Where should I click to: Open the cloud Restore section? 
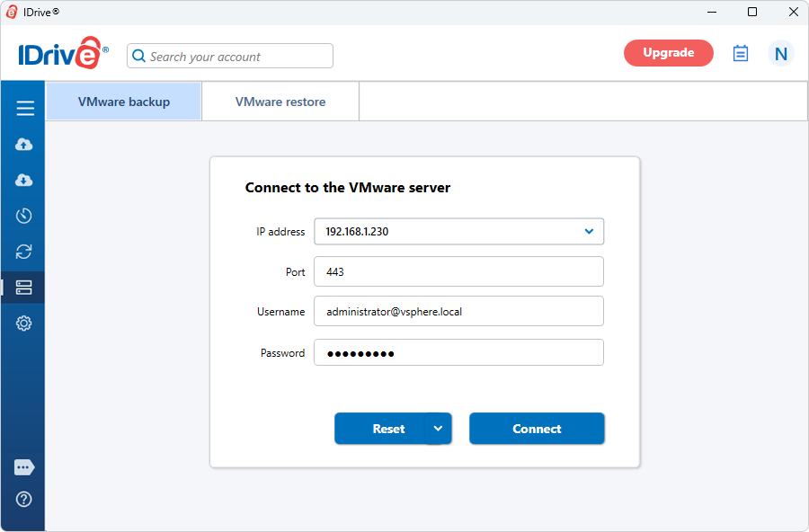(x=24, y=181)
